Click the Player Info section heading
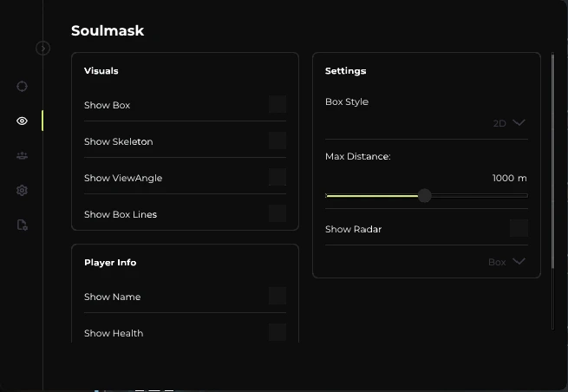Image resolution: width=568 pixels, height=392 pixels. tap(110, 262)
